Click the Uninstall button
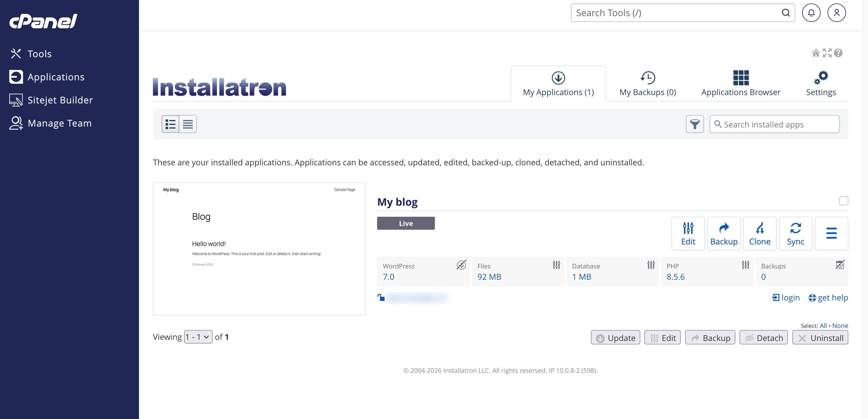This screenshot has height=419, width=868. (x=820, y=338)
